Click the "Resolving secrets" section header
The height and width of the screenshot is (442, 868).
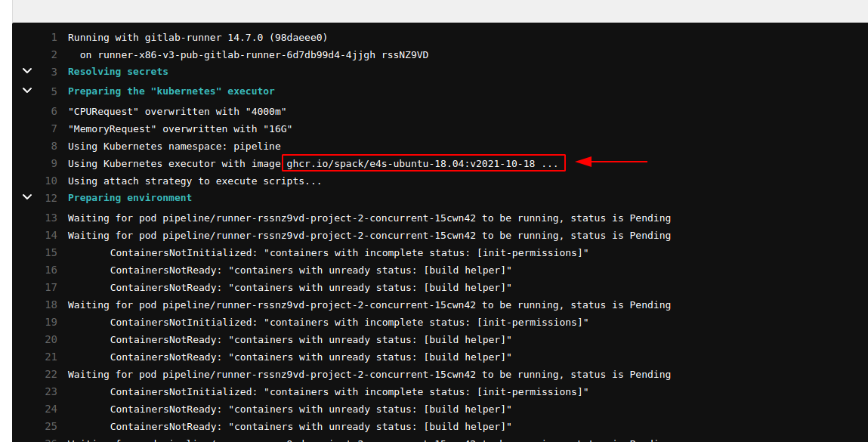click(x=118, y=72)
